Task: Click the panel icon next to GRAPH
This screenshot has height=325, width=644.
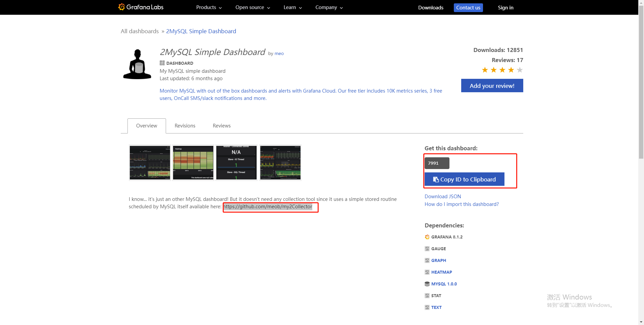Action: click(427, 260)
